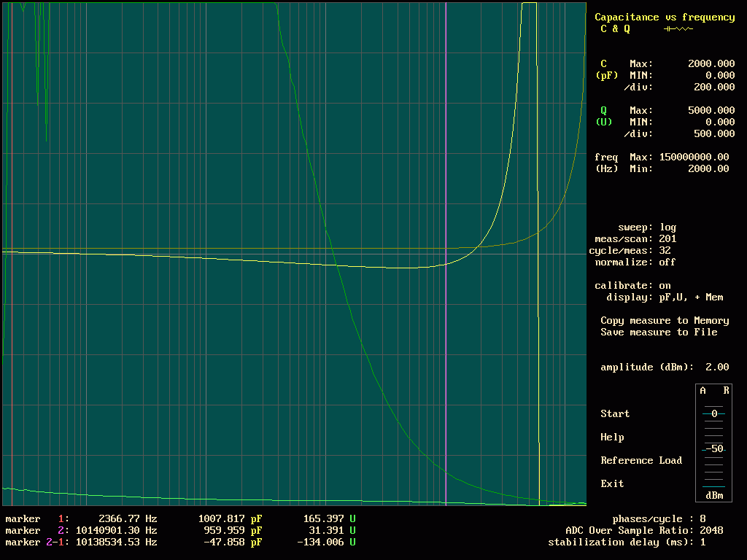The width and height of the screenshot is (747, 560).
Task: Edit C Max value 2000.000
Action: tap(711, 64)
